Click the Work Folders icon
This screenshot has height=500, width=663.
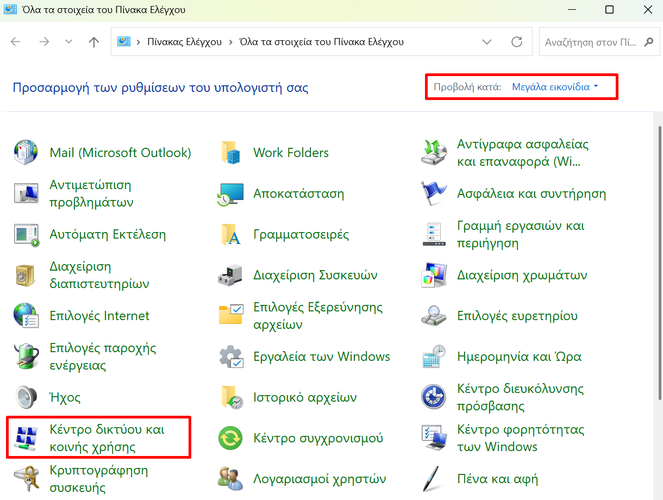coord(230,152)
